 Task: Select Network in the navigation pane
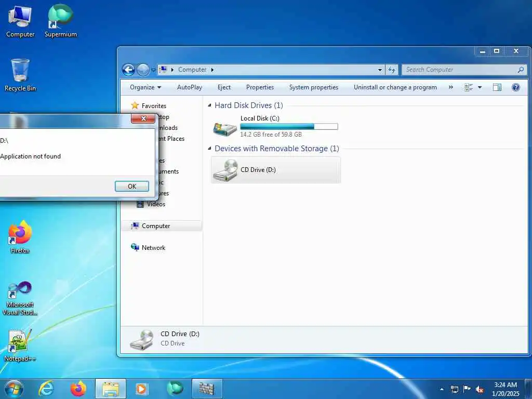pyautogui.click(x=153, y=248)
